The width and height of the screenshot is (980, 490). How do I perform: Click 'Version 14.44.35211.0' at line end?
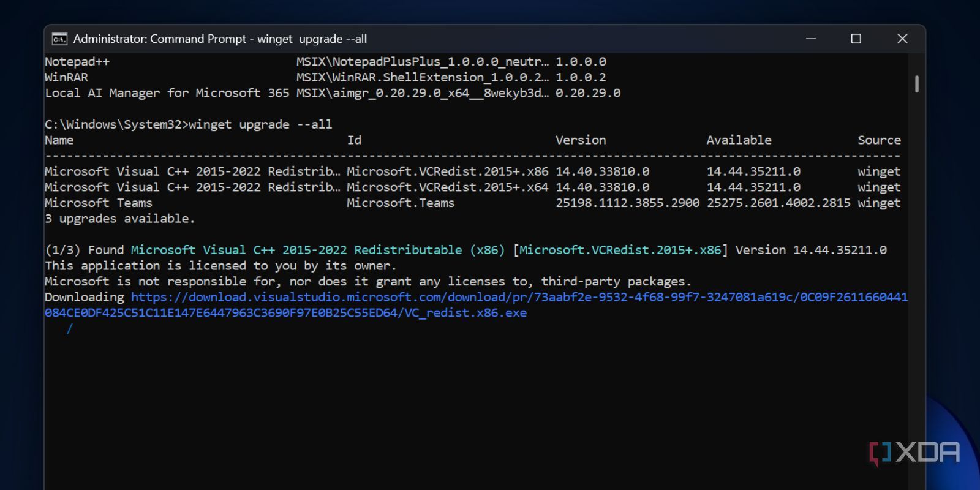tap(811, 250)
